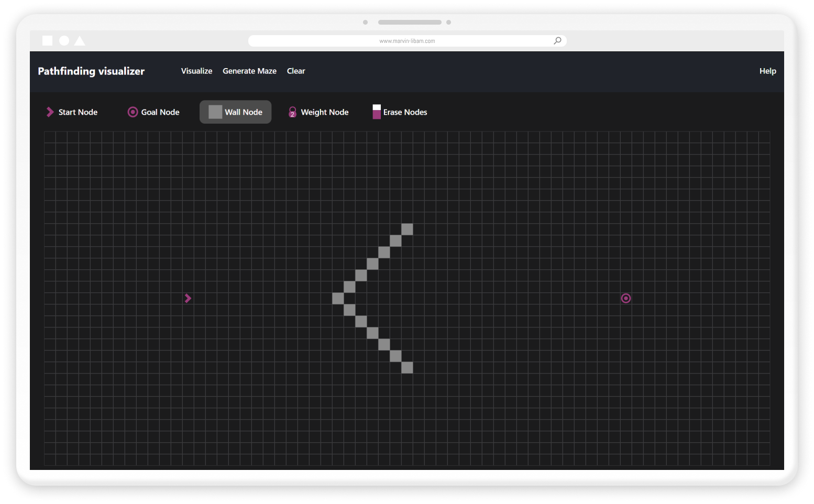Select the Start Node arrow icon
This screenshot has width=814, height=504.
click(x=50, y=112)
